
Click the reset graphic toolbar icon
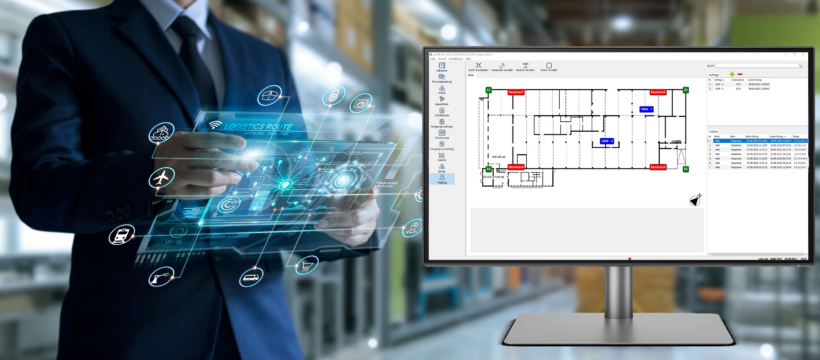point(478,66)
